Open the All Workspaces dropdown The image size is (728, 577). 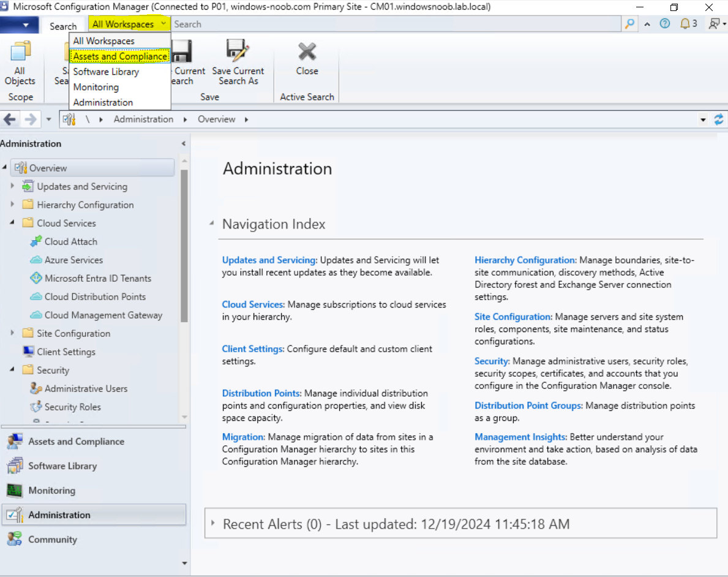pos(129,24)
